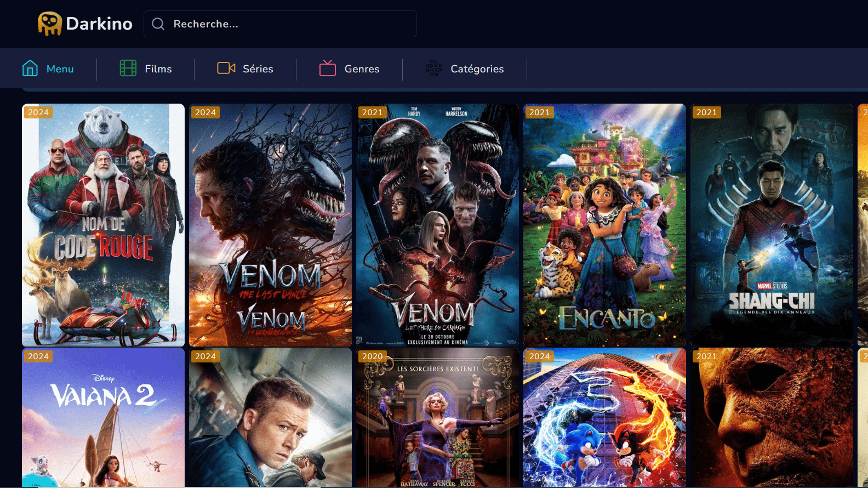Click the TV icon beside Genres
Screen dimensions: 868x488
(x=328, y=69)
